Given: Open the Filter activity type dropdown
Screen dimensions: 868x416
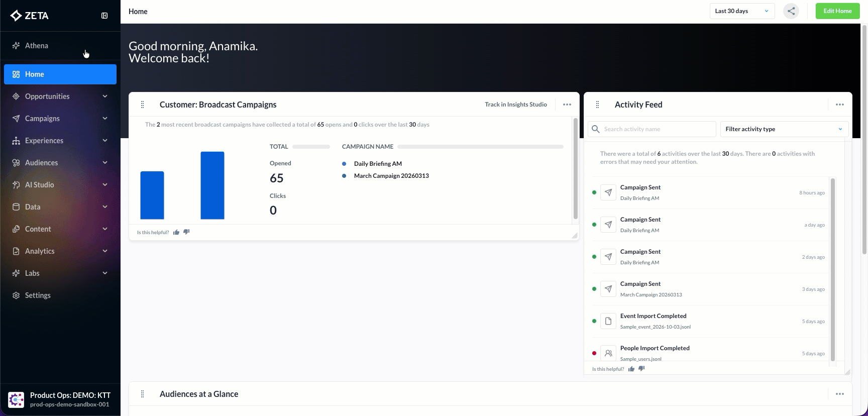Looking at the screenshot, I should click(x=784, y=129).
